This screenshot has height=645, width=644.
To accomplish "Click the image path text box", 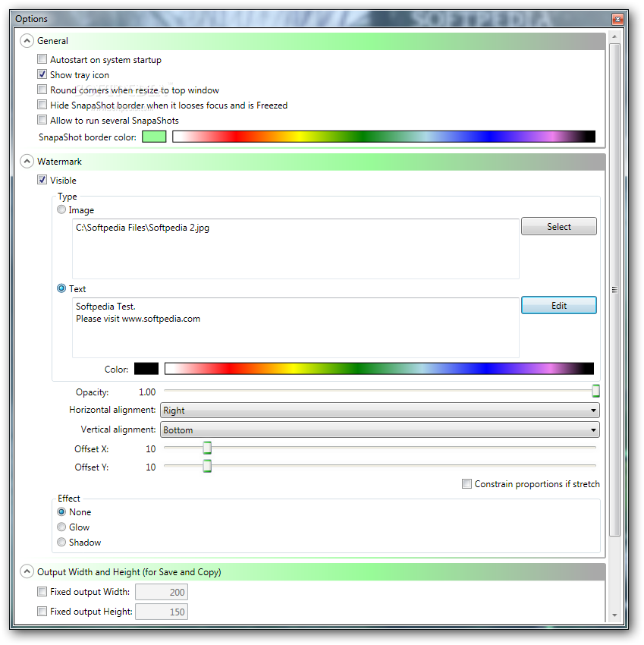I will (x=296, y=250).
